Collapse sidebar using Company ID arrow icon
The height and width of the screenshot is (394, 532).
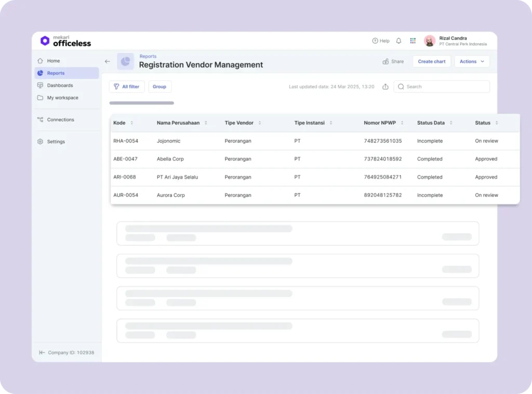(42, 352)
